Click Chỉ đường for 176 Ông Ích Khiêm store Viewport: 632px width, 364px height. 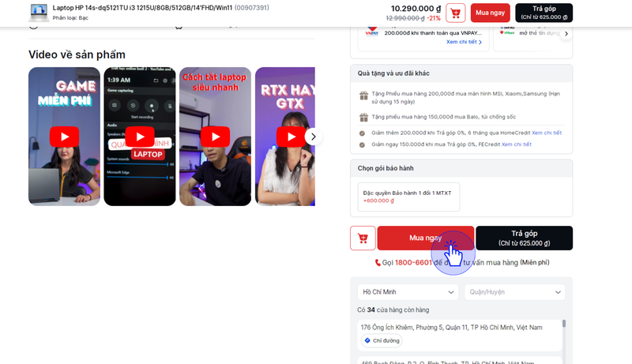382,340
